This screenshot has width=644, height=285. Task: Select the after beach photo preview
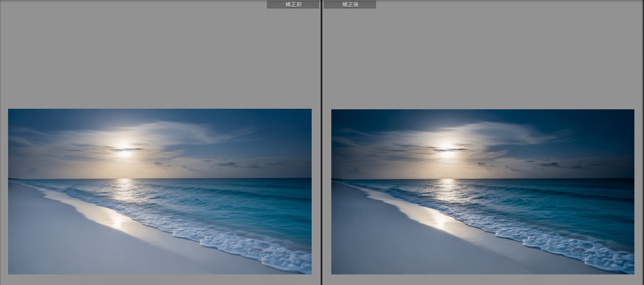[x=482, y=191]
